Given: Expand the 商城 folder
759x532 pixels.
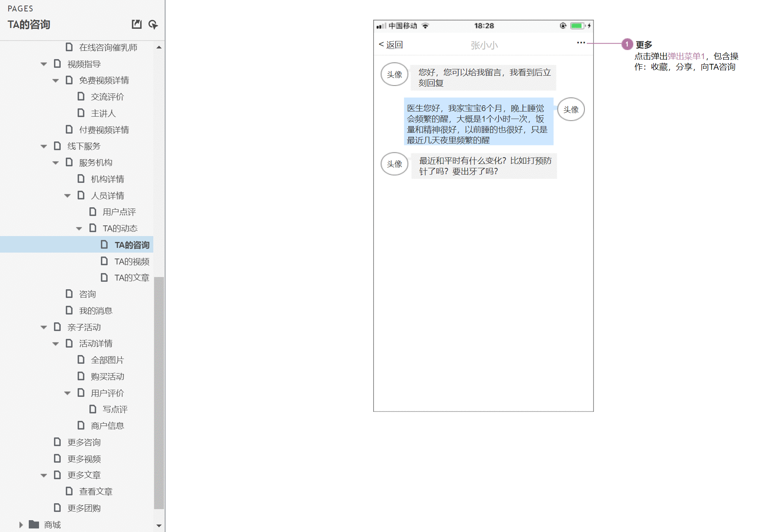Looking at the screenshot, I should coord(21,525).
